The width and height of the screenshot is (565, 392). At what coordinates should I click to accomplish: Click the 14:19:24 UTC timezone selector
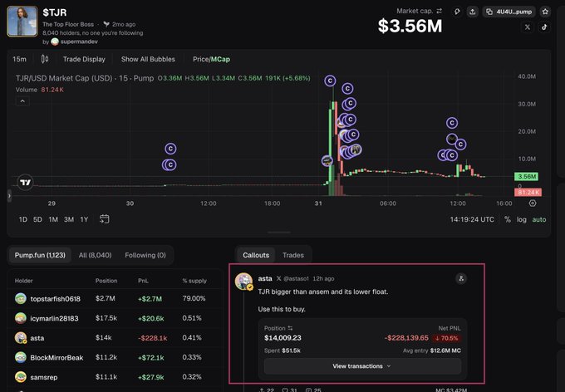(x=472, y=219)
